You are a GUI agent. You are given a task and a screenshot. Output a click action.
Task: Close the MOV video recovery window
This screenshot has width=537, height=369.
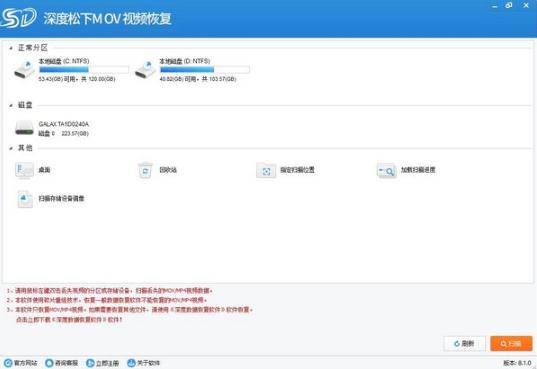click(x=526, y=5)
